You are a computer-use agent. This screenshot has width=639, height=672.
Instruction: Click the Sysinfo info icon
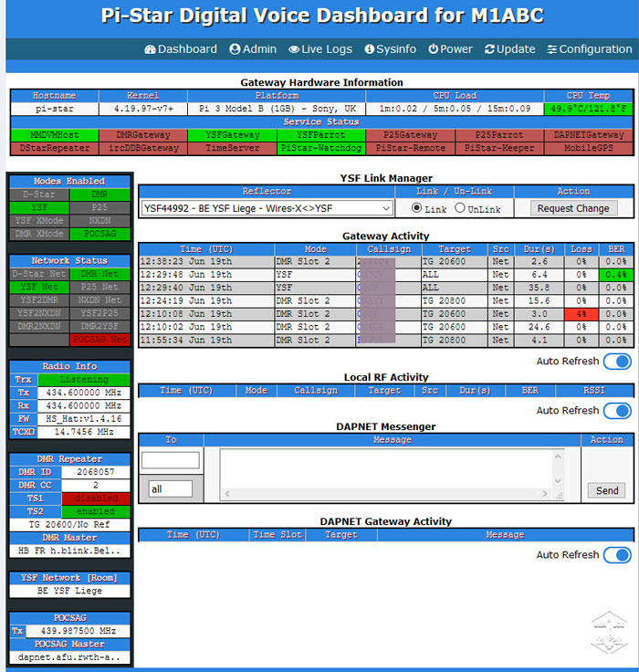pos(369,49)
